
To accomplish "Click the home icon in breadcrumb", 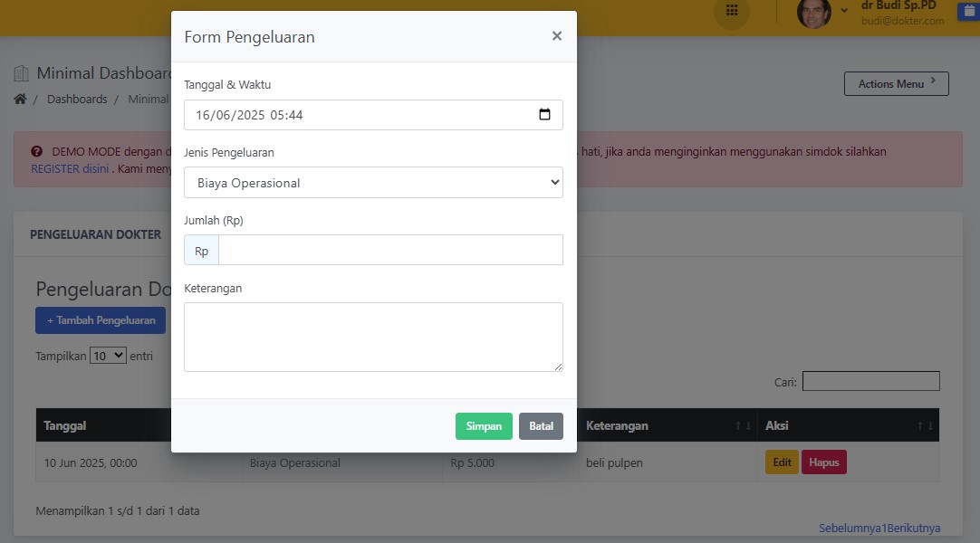I will 20,99.
